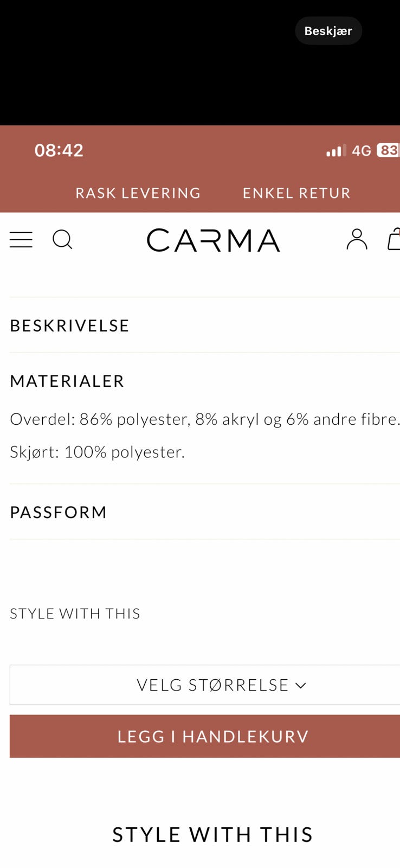400x868 pixels.
Task: Open the hamburger navigation menu
Action: pos(21,239)
